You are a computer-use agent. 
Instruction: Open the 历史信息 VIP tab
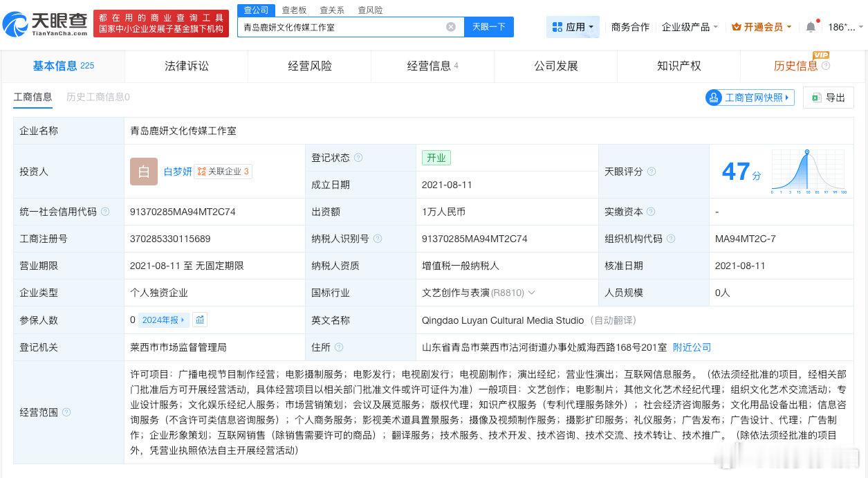coord(802,66)
